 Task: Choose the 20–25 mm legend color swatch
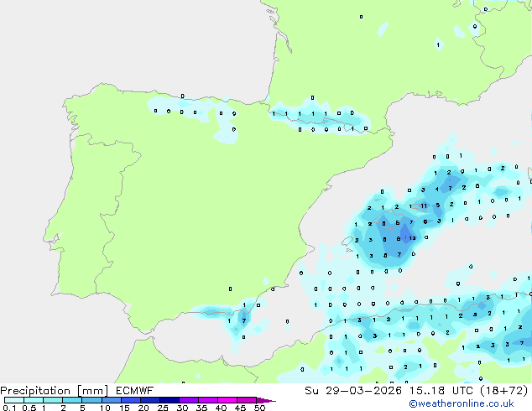coord(149,400)
